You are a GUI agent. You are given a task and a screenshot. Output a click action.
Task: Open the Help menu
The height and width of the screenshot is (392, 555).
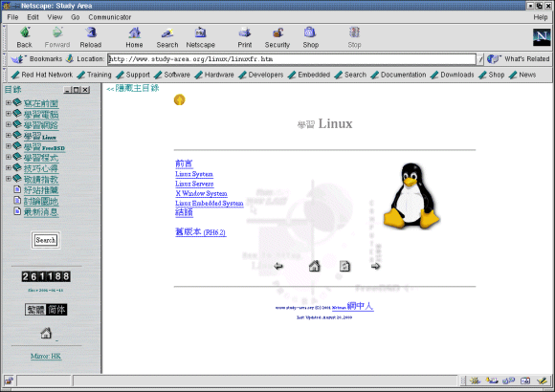(x=541, y=17)
